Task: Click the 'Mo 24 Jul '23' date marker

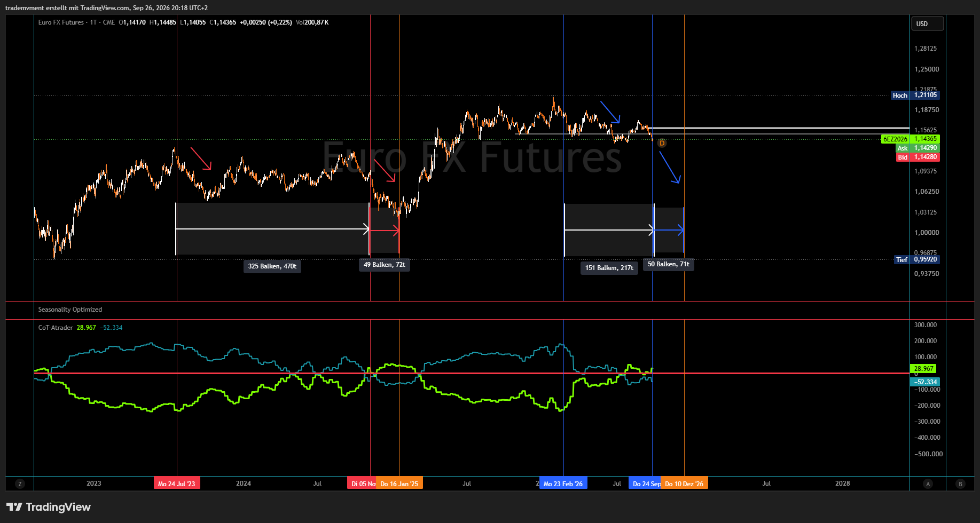Action: (x=177, y=484)
